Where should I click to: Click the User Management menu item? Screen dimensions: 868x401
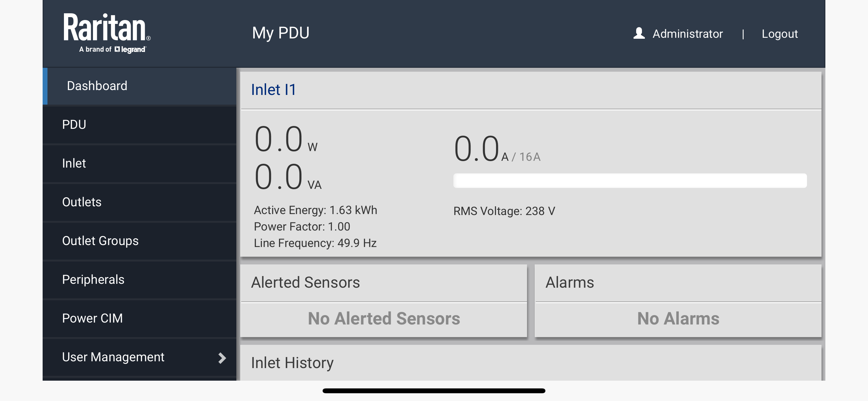point(139,357)
